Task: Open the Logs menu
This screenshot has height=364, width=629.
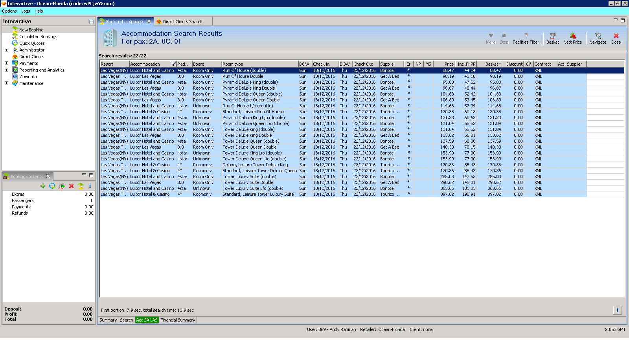Action: pos(26,11)
